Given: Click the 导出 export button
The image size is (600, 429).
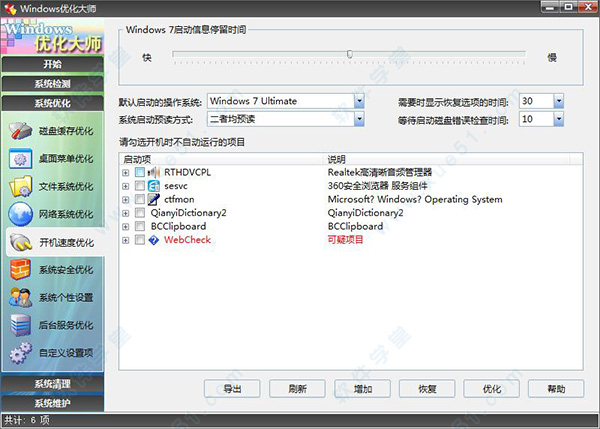Looking at the screenshot, I should point(232,389).
